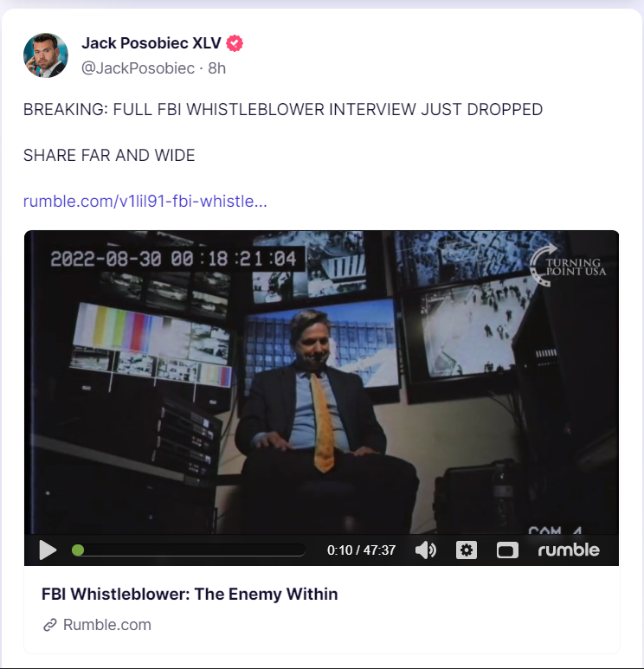
Task: Open the 8h post timestamp
Action: click(216, 68)
